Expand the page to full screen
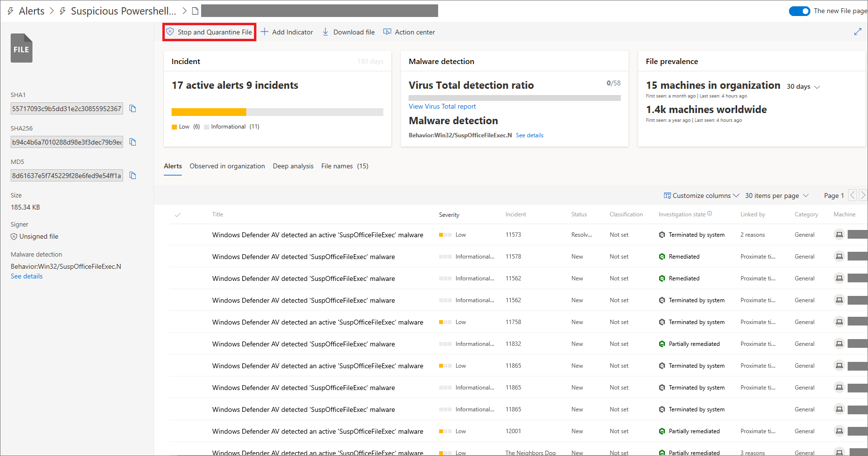This screenshot has height=456, width=868. click(x=857, y=32)
